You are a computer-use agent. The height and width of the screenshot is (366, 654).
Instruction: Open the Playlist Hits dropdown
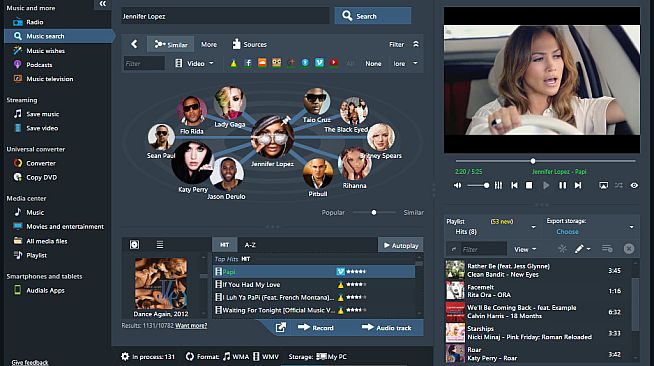click(x=533, y=227)
